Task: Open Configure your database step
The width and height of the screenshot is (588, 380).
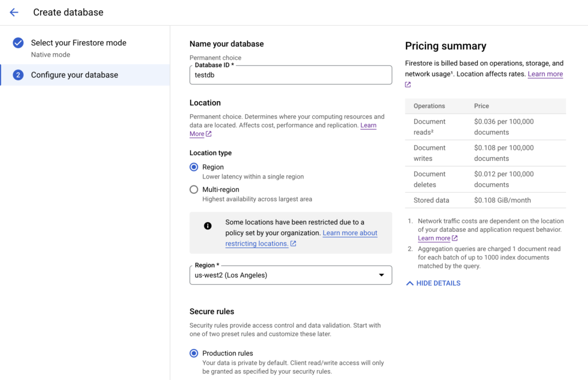Action: tap(75, 75)
